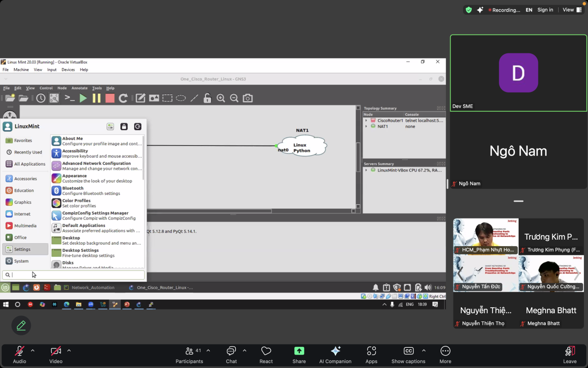Open options arrow next to Participants
588x368 pixels.
(x=208, y=351)
